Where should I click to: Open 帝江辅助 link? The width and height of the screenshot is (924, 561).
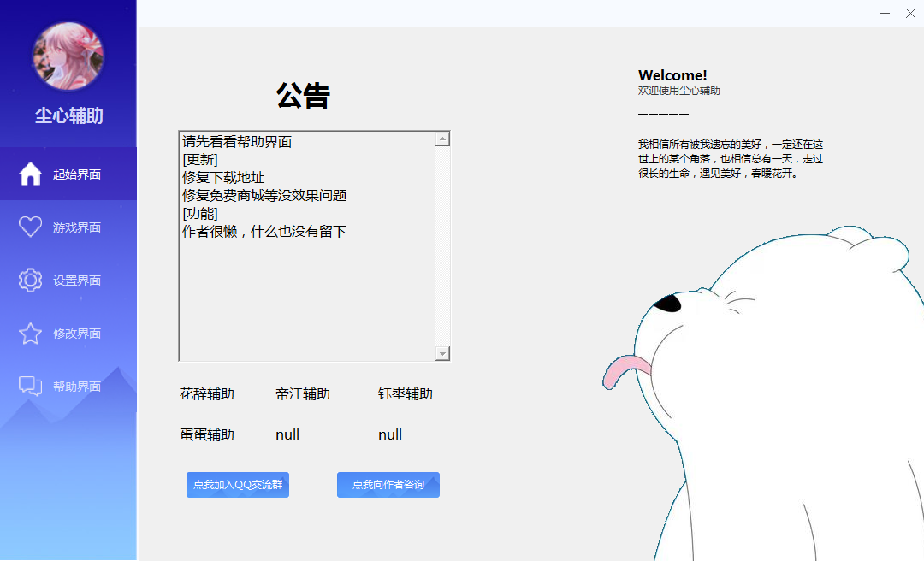pos(303,393)
